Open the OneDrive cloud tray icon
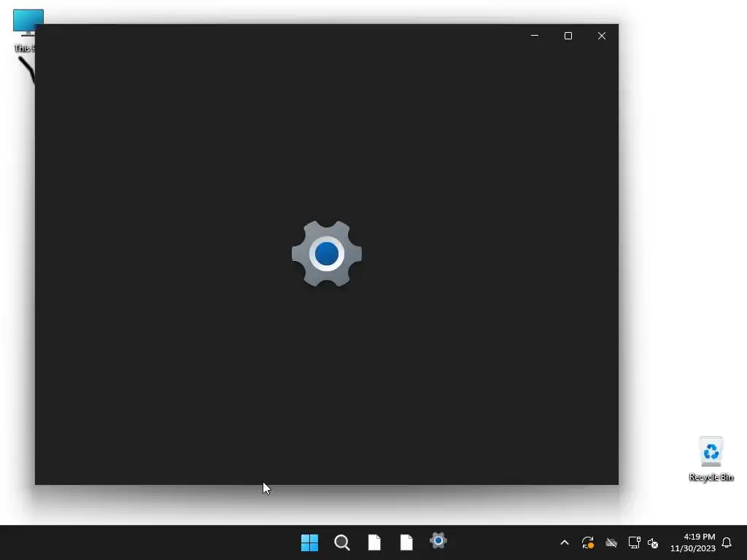Viewport: 747px width, 560px height. 611,542
